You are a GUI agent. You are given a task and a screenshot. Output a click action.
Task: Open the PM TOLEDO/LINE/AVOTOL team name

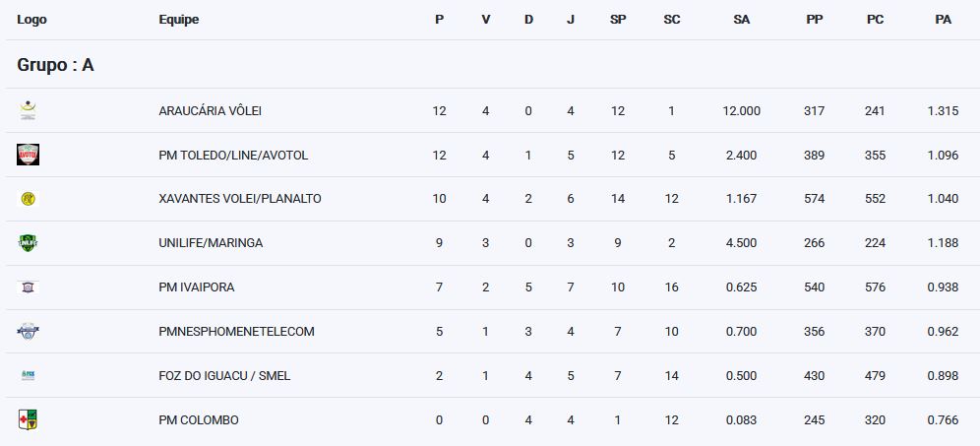[233, 156]
